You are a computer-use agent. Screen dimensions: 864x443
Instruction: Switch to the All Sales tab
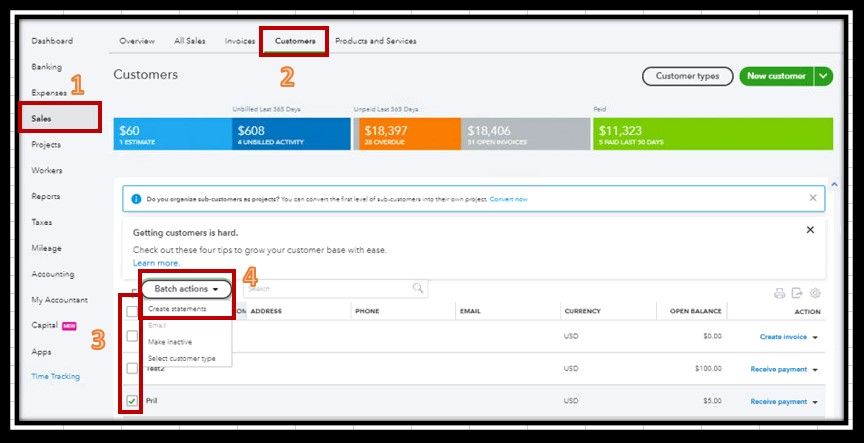[x=190, y=41]
